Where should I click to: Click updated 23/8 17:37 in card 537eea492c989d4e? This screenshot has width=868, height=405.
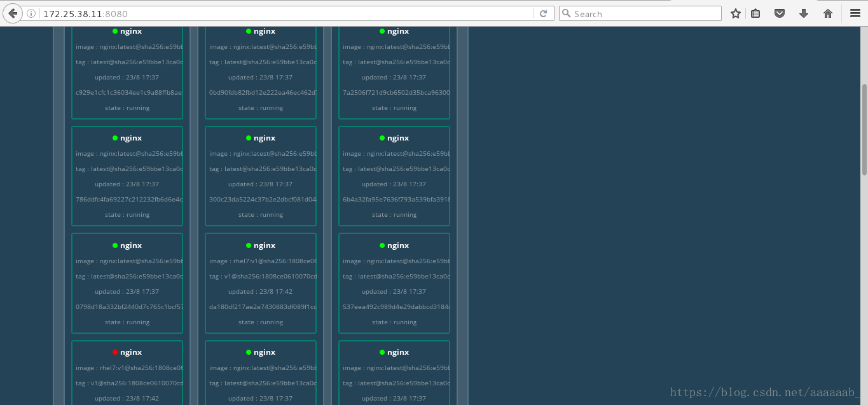394,292
